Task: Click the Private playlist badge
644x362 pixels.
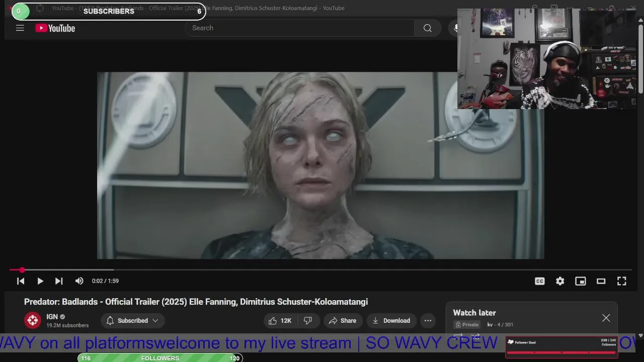Action: click(x=467, y=325)
